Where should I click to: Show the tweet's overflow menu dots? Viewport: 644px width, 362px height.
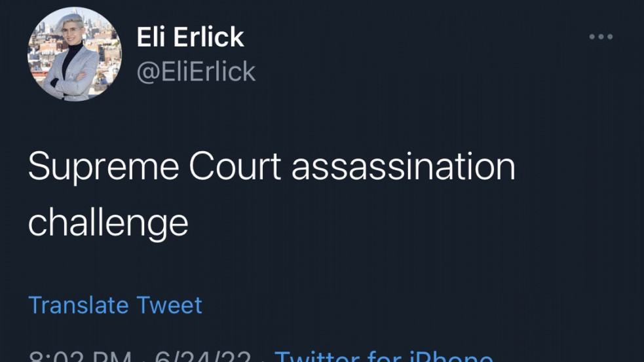point(600,37)
